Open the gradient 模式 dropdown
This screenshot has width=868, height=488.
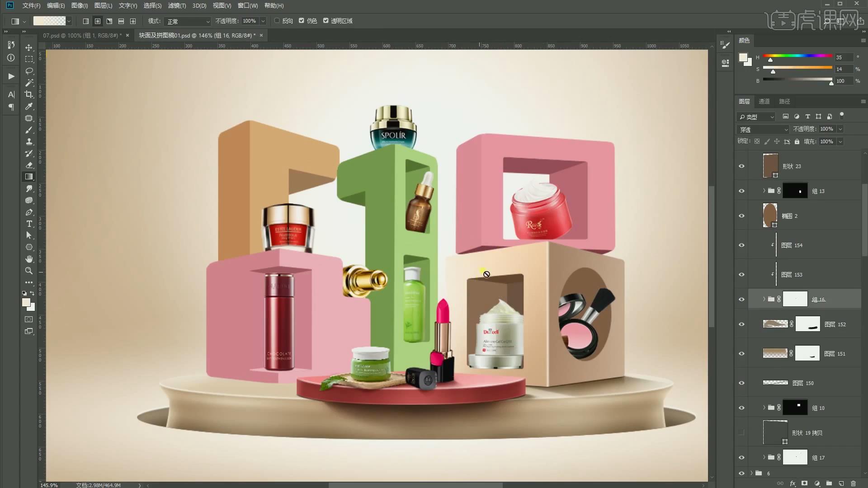pyautogui.click(x=188, y=21)
